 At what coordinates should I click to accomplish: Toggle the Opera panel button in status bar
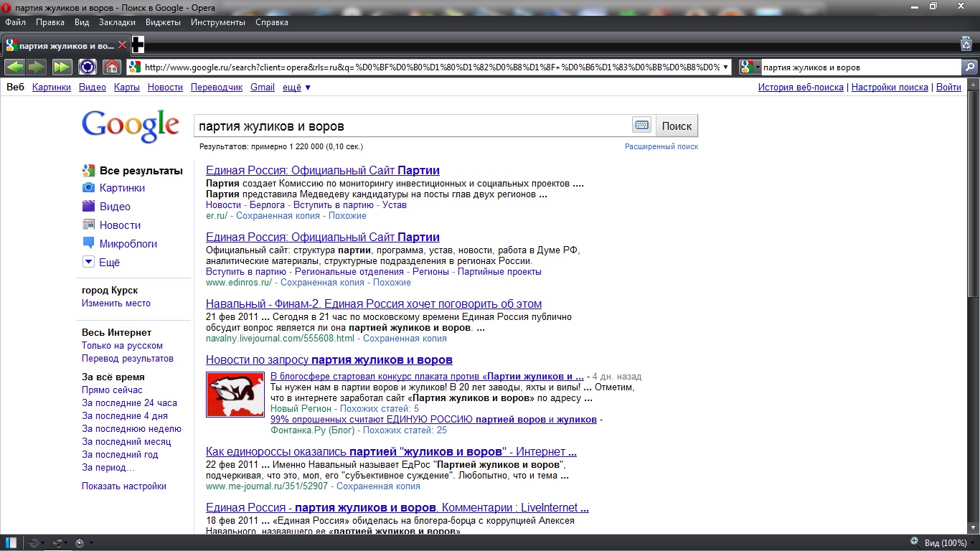click(11, 542)
